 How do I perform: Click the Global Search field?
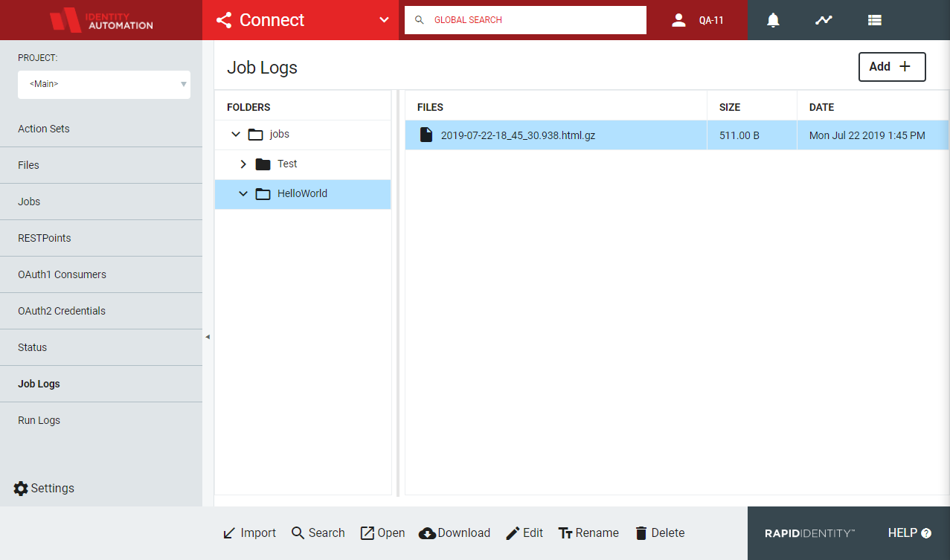[x=525, y=20]
